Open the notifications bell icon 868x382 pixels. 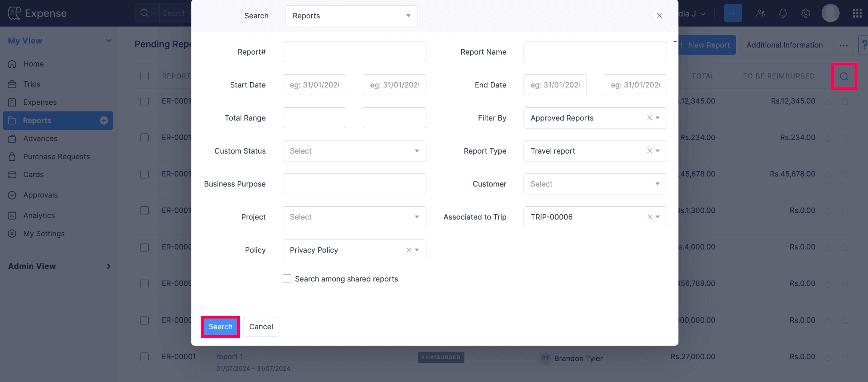[783, 13]
